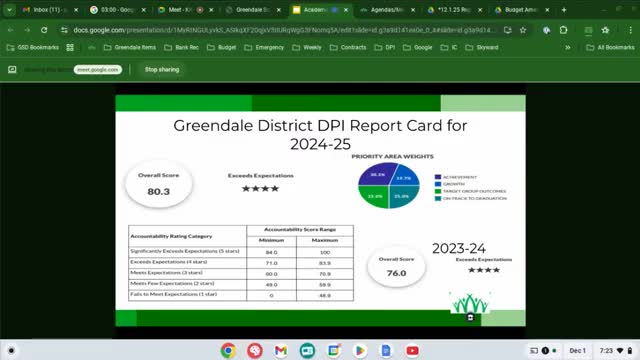Click the 76.0 Overall Score circle
The image size is (640, 360).
396,267
